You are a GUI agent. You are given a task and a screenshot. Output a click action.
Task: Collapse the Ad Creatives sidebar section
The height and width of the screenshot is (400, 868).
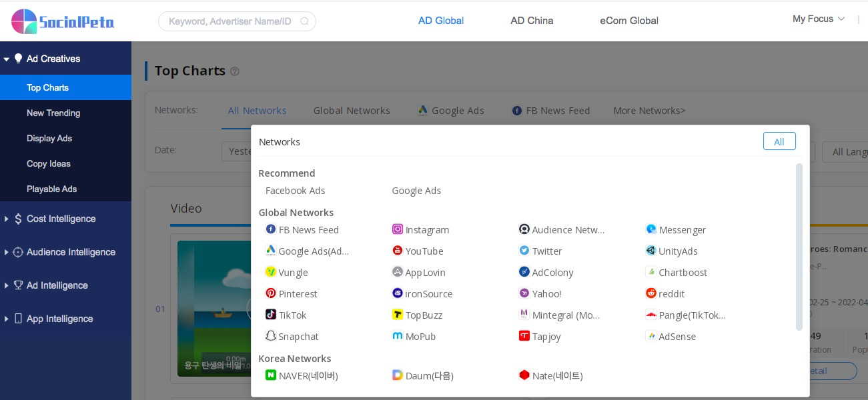(x=53, y=59)
